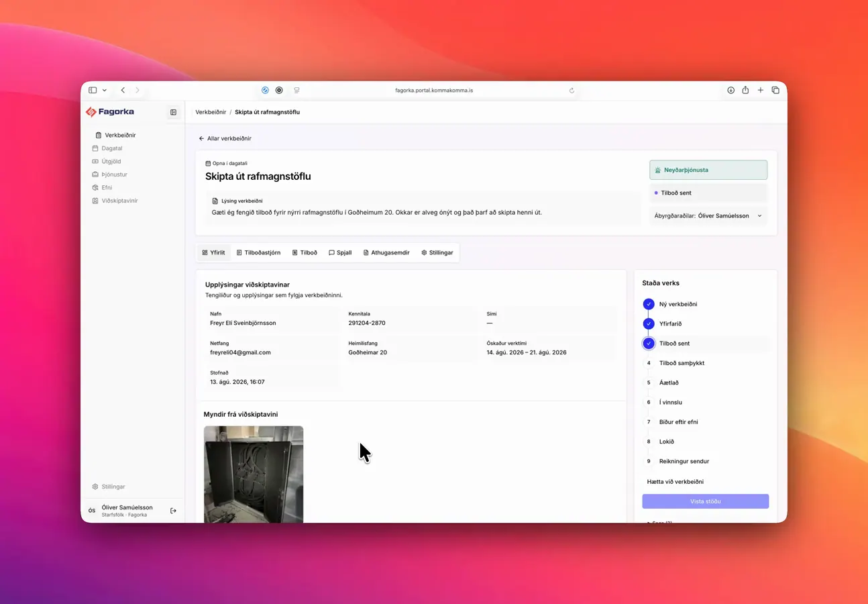Image resolution: width=868 pixels, height=604 pixels.
Task: Click the Skipta út rafmagnstöflu heading
Action: pyautogui.click(x=258, y=177)
